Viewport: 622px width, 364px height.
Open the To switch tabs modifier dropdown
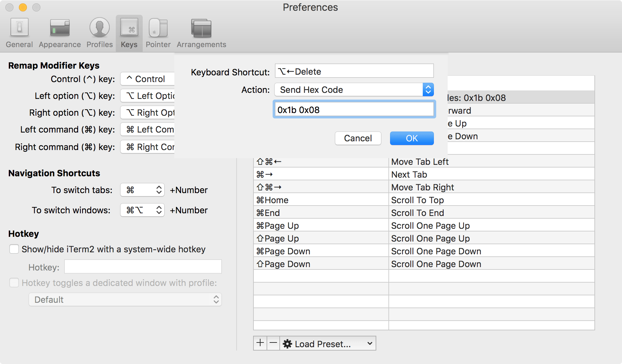click(142, 190)
